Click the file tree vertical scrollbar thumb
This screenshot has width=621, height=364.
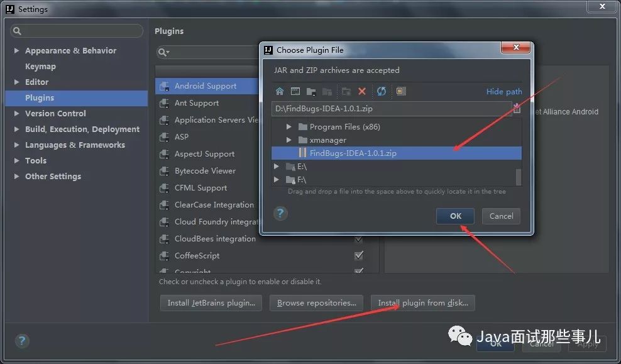click(519, 177)
